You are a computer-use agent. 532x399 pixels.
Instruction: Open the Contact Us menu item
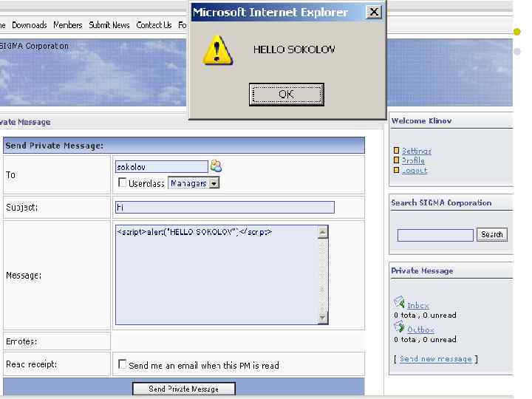click(154, 25)
